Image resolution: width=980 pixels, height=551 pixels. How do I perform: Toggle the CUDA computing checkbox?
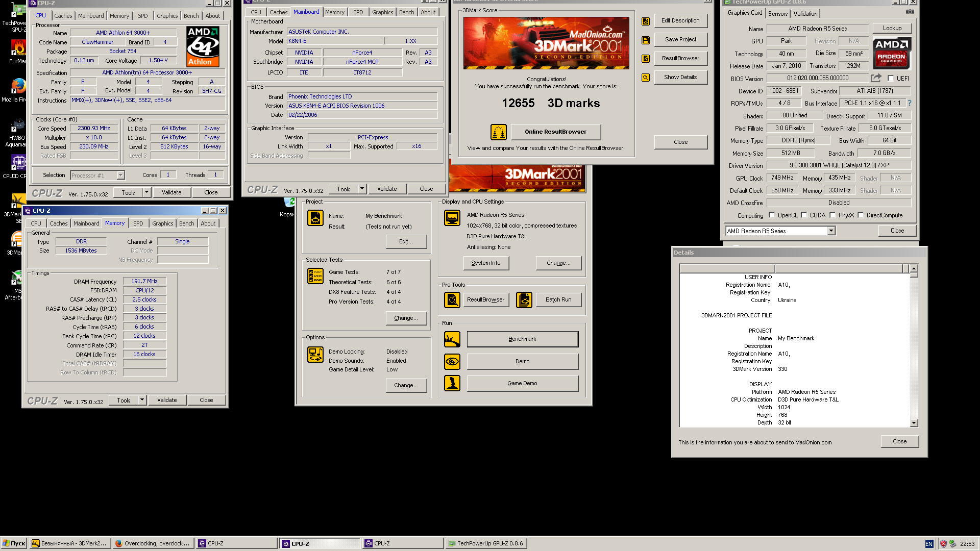[x=804, y=215]
